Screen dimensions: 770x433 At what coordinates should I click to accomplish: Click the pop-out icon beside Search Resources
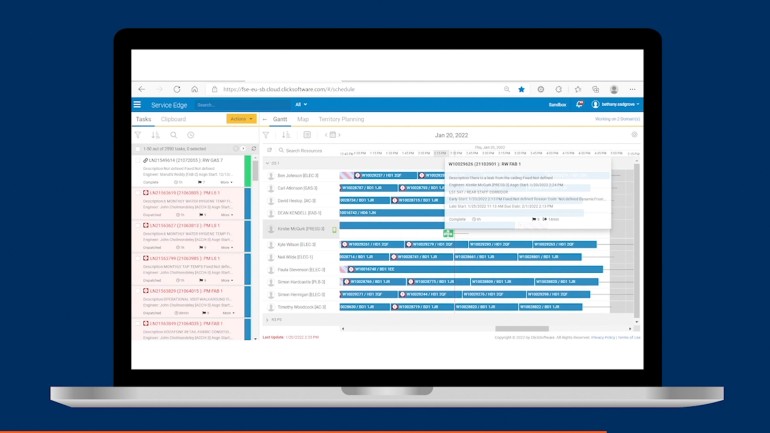point(269,150)
